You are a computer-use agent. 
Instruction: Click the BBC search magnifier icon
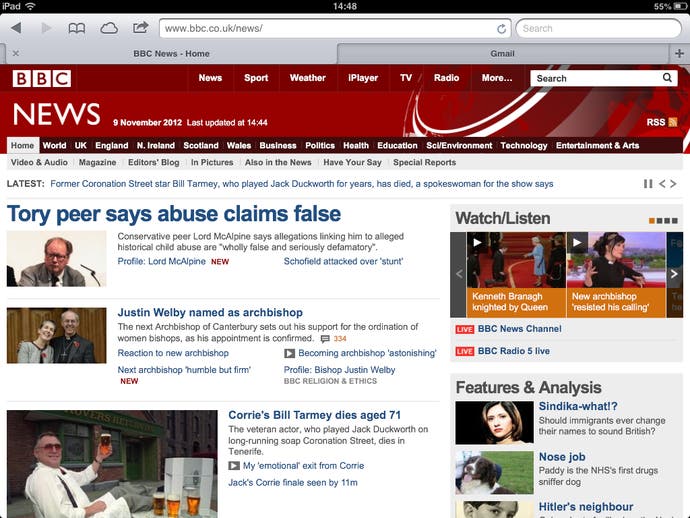(x=667, y=78)
